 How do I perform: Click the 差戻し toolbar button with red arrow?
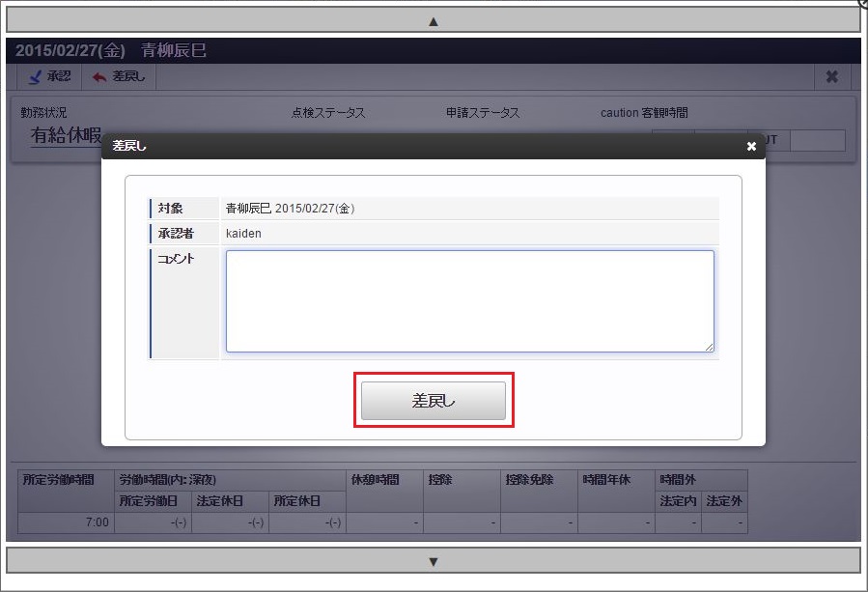[119, 76]
